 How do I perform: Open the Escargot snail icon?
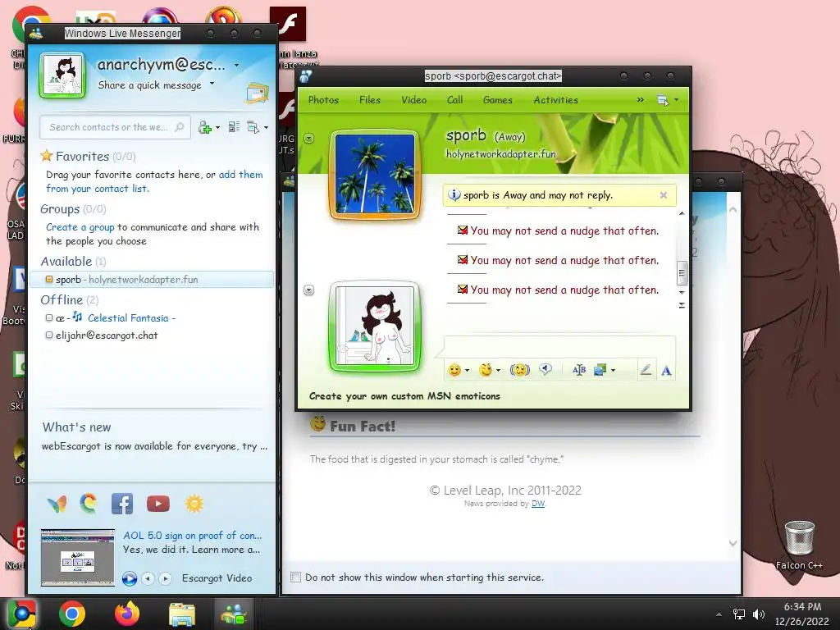coord(89,504)
